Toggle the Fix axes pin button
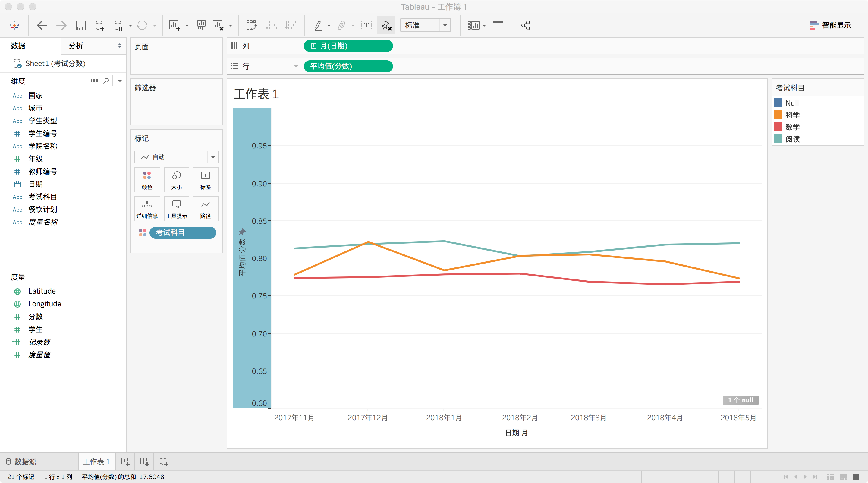 386,25
